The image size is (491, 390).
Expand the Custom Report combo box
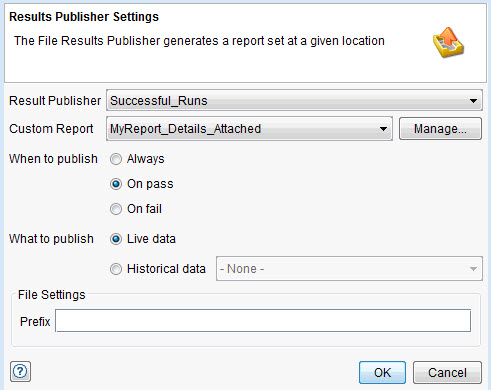[249, 129]
